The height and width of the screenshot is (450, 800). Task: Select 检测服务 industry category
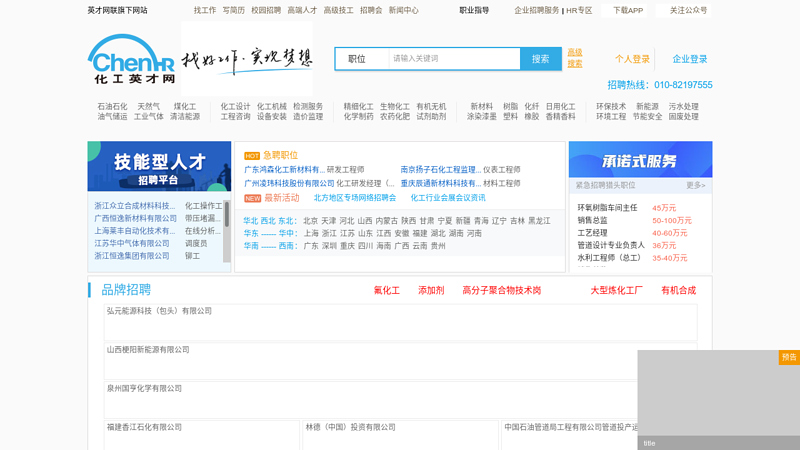pos(308,107)
